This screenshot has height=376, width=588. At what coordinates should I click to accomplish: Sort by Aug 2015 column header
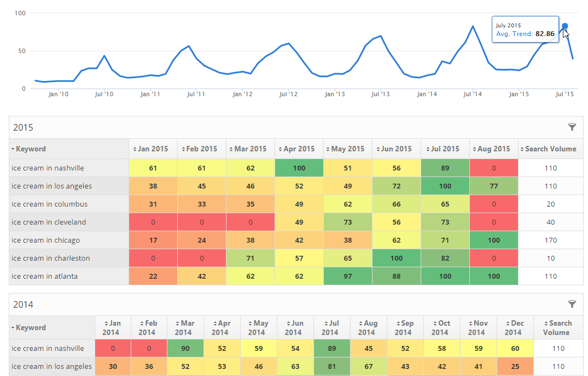click(x=493, y=149)
